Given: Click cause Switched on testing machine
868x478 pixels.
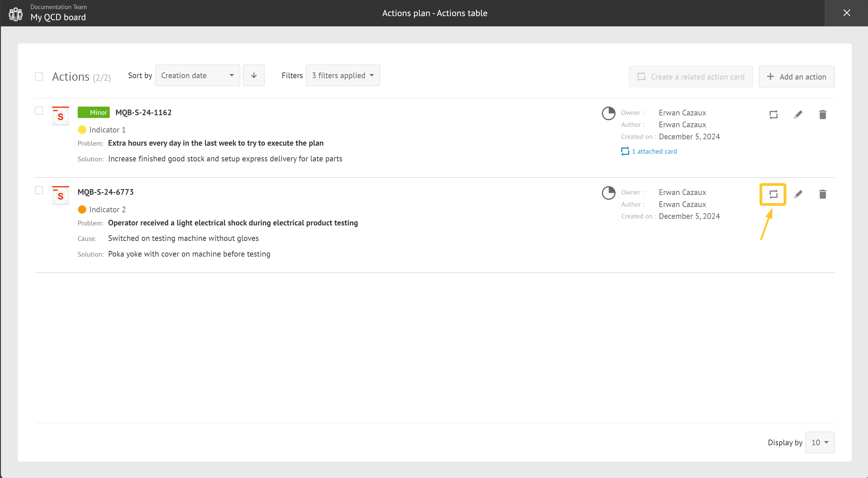Looking at the screenshot, I should click(x=183, y=238).
